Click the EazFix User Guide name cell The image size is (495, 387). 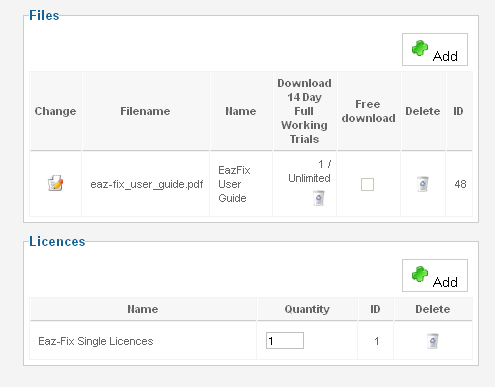click(x=234, y=184)
